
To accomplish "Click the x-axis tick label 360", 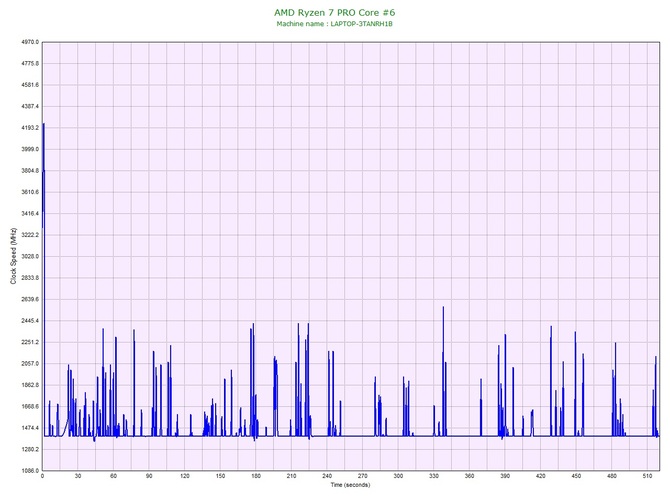I will (x=469, y=476).
